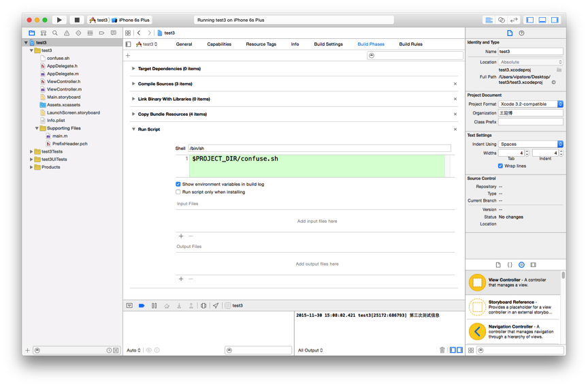Screen dimensions: 588x387
Task: Add a new build phase with plus button
Action: point(128,56)
